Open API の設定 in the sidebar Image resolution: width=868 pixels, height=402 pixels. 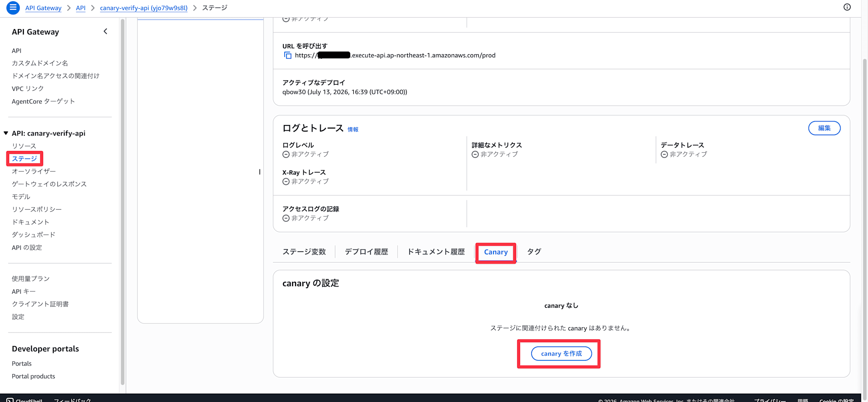[x=27, y=247]
